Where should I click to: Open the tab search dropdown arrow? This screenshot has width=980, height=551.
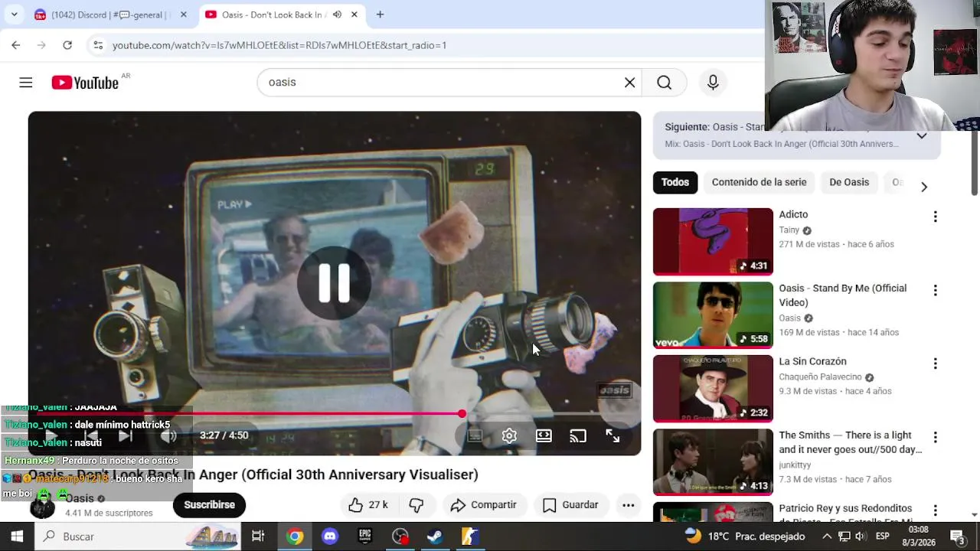14,15
